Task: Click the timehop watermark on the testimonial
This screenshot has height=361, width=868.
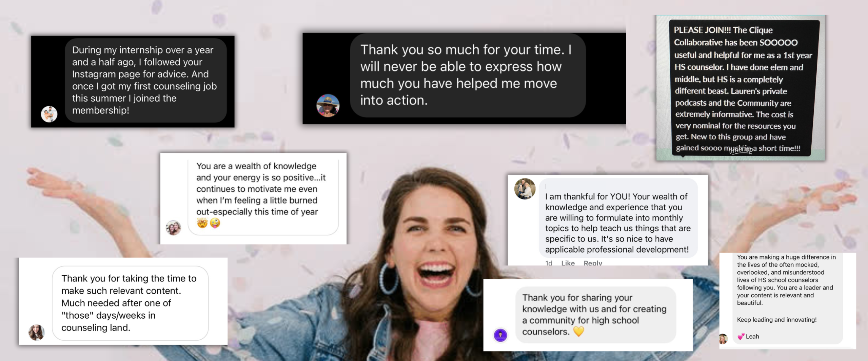Action: point(741,149)
